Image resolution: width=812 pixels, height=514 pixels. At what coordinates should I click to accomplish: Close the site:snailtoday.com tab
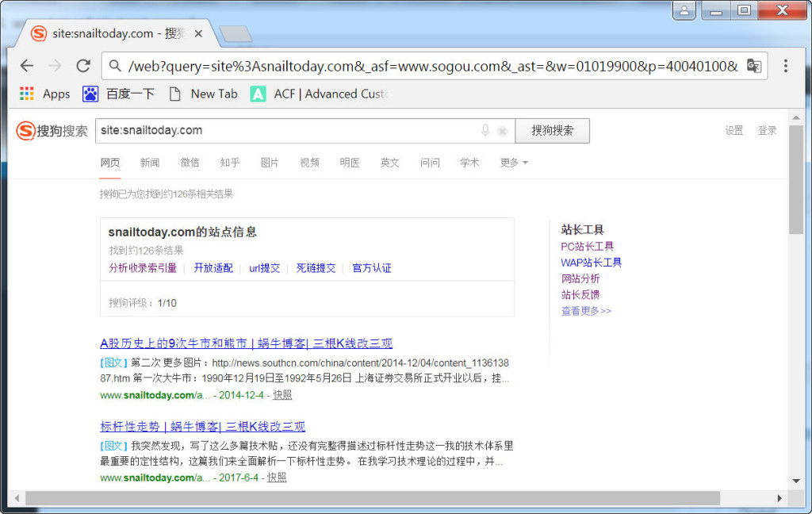tap(198, 33)
